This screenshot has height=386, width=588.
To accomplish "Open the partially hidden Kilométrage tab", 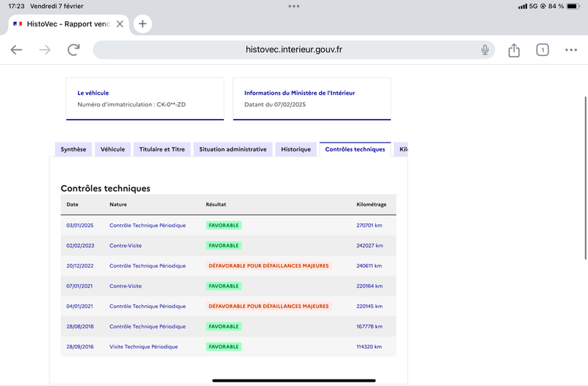I will (x=401, y=149).
